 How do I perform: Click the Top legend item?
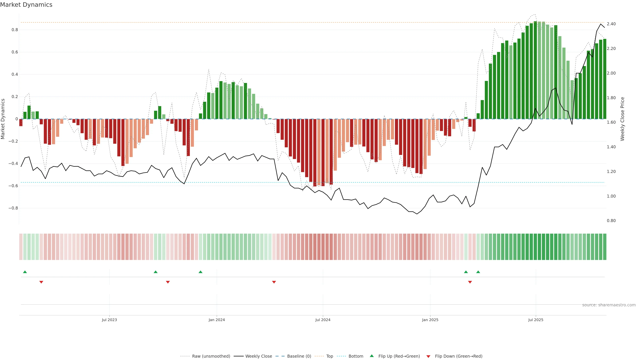(329, 356)
